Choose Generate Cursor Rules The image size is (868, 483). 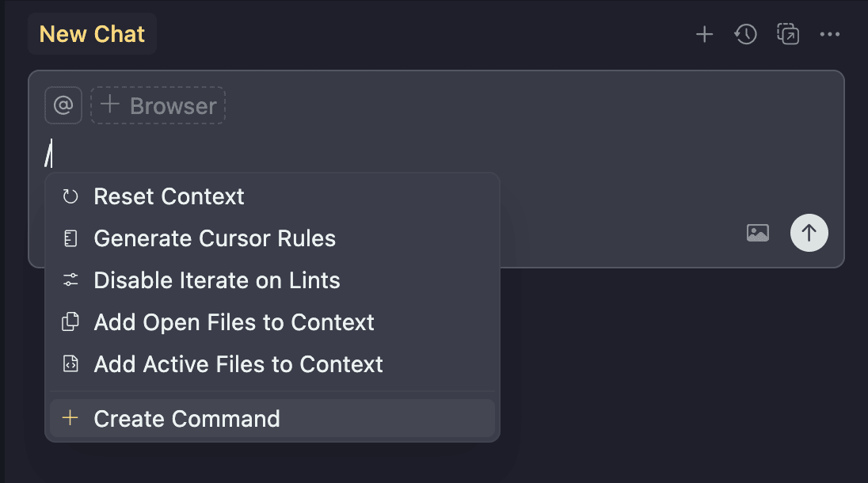(x=215, y=238)
